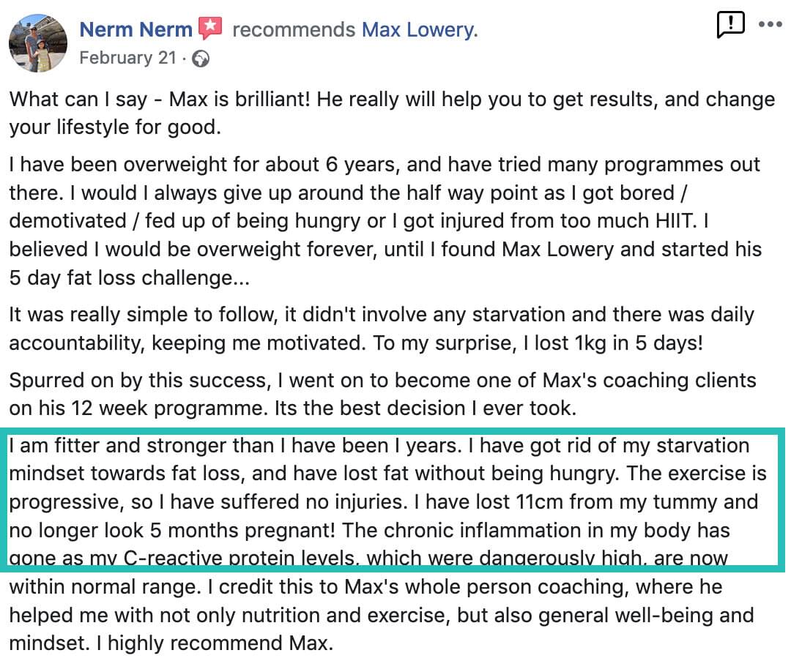Click the "Max is brilliant" opening paragraph
The height and width of the screenshot is (672, 791).
392,113
